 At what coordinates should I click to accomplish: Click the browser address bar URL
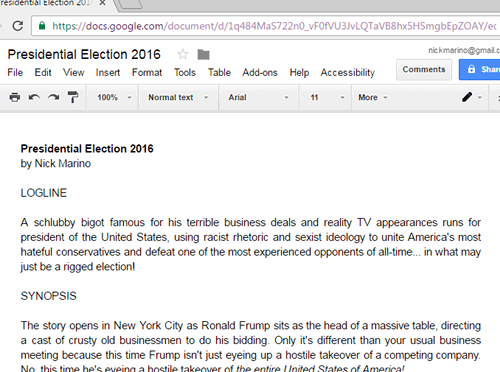pos(273,26)
